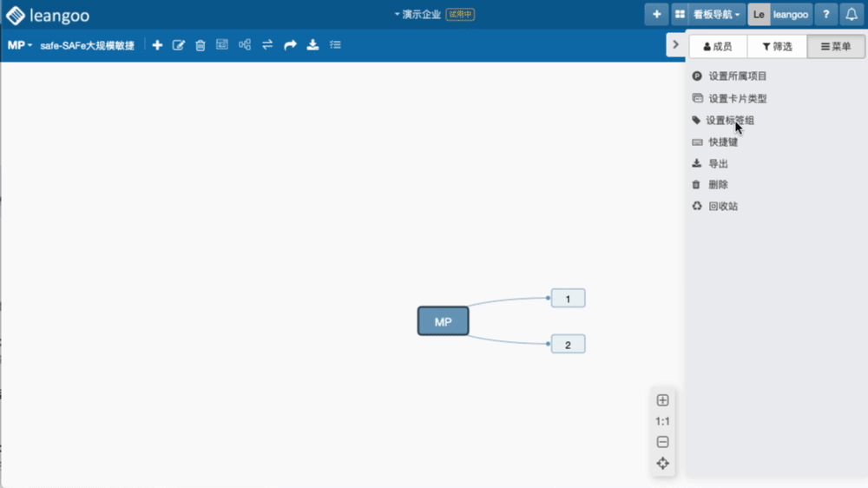Screen dimensions: 868x488
Task: Open the MP board dropdown
Action: (19, 45)
